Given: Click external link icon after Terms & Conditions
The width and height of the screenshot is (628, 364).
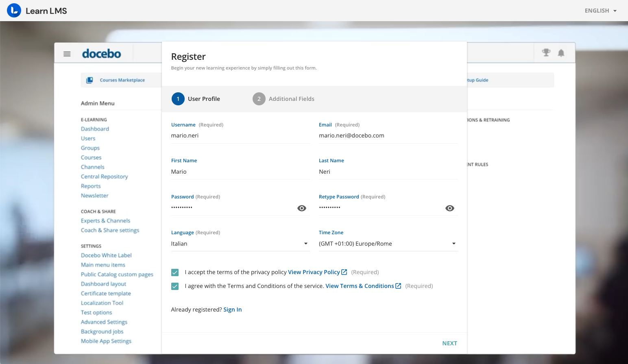Looking at the screenshot, I should coord(398,286).
